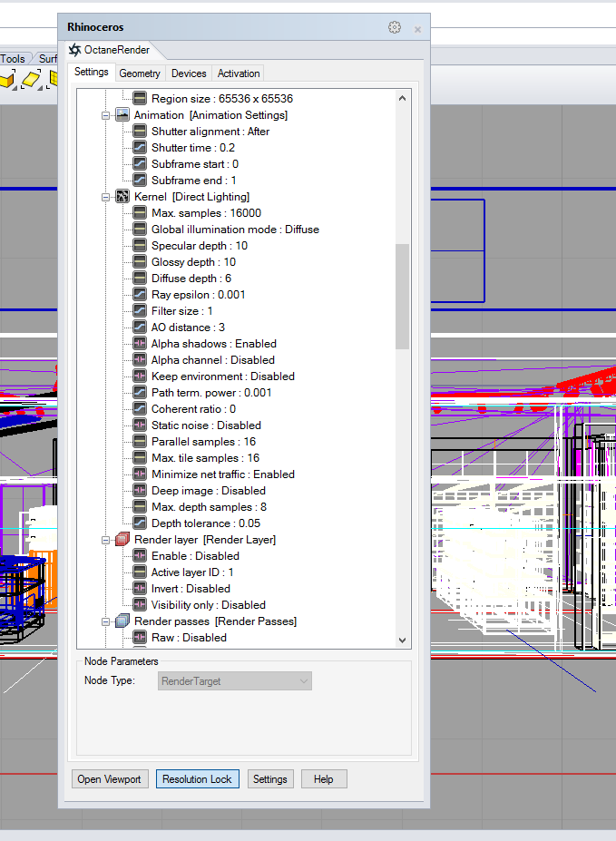The height and width of the screenshot is (841, 616).
Task: Collapse the Kernel tree node
Action: 105,197
